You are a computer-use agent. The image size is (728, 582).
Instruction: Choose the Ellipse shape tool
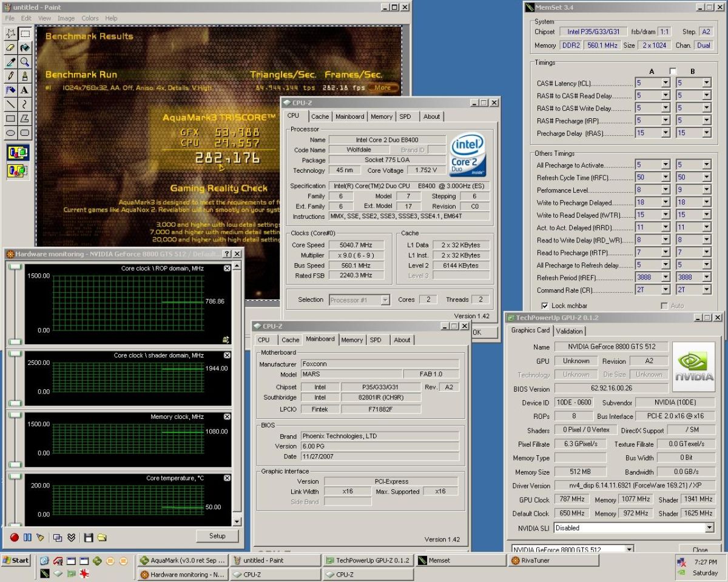10,133
